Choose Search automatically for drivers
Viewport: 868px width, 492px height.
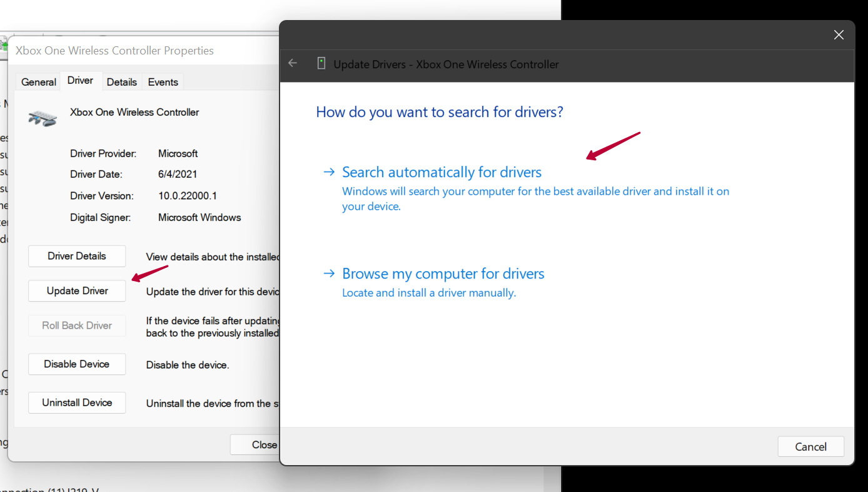442,172
